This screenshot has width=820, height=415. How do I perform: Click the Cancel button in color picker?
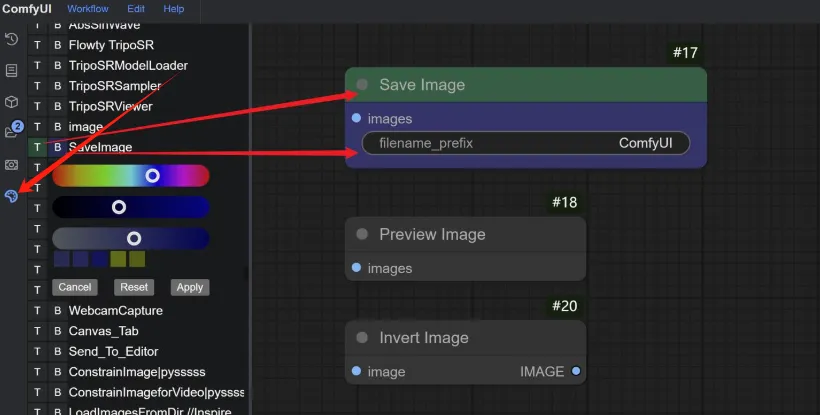point(75,287)
